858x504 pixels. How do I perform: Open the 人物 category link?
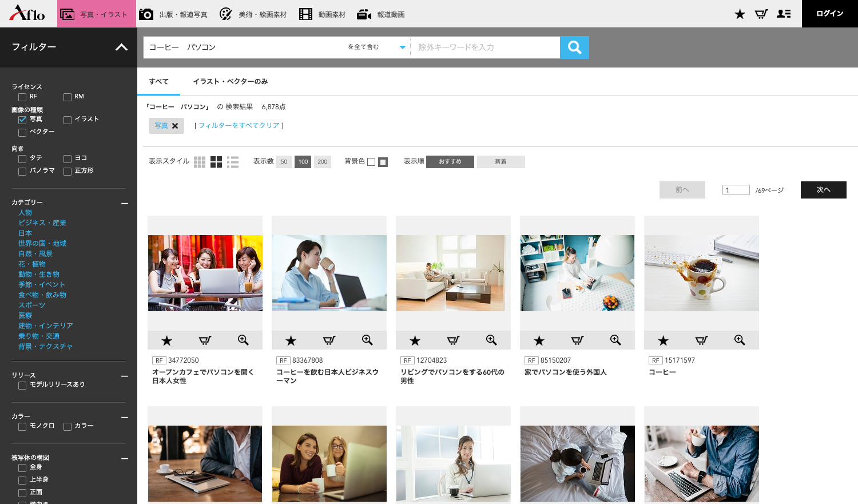point(25,213)
